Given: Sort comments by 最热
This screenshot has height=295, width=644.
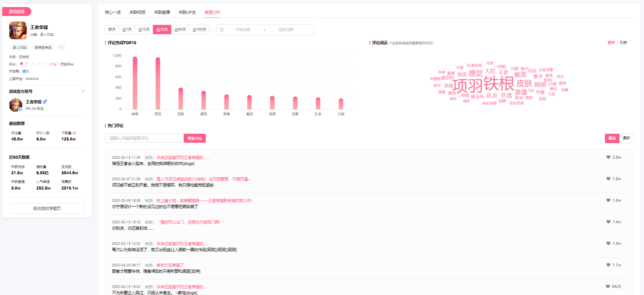Looking at the screenshot, I should pyautogui.click(x=612, y=138).
